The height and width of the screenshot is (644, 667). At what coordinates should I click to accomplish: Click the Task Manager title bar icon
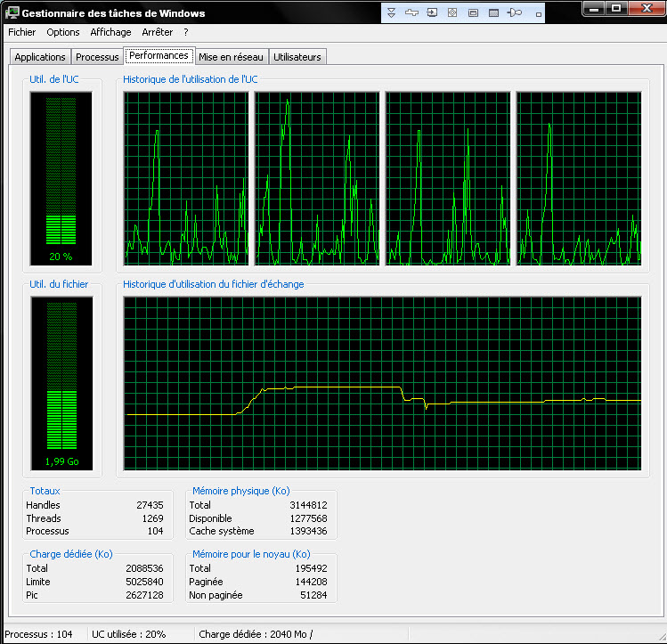click(12, 12)
